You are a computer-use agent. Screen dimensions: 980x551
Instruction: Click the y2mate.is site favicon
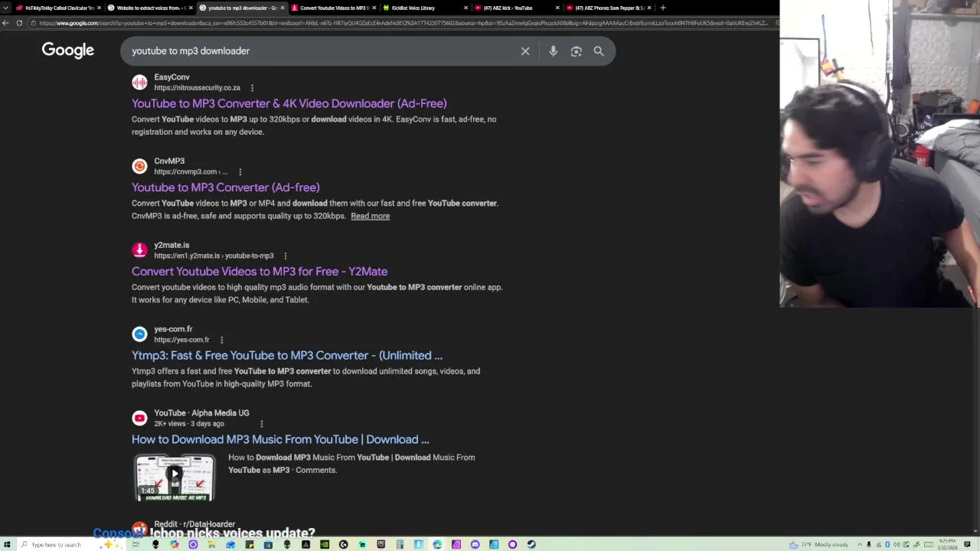(x=139, y=250)
